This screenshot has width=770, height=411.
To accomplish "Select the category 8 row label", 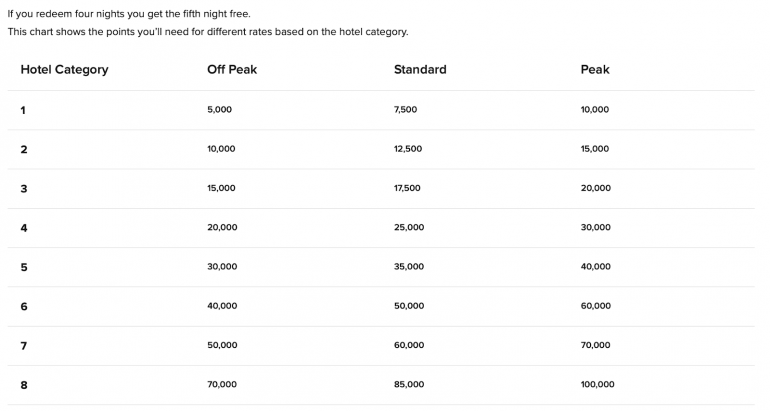I will 24,384.
